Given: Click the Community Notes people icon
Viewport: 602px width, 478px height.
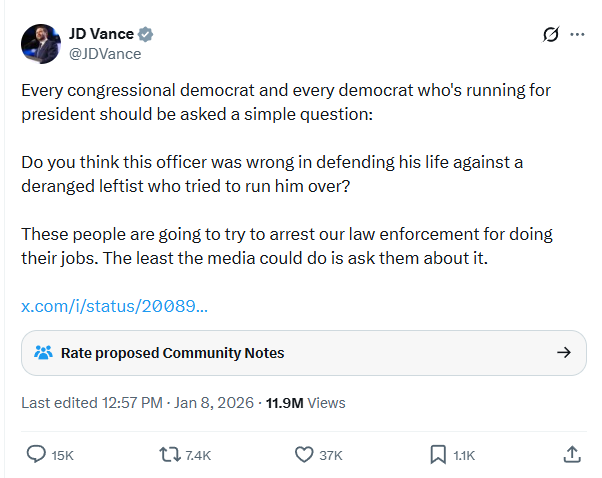Looking at the screenshot, I should (x=43, y=352).
